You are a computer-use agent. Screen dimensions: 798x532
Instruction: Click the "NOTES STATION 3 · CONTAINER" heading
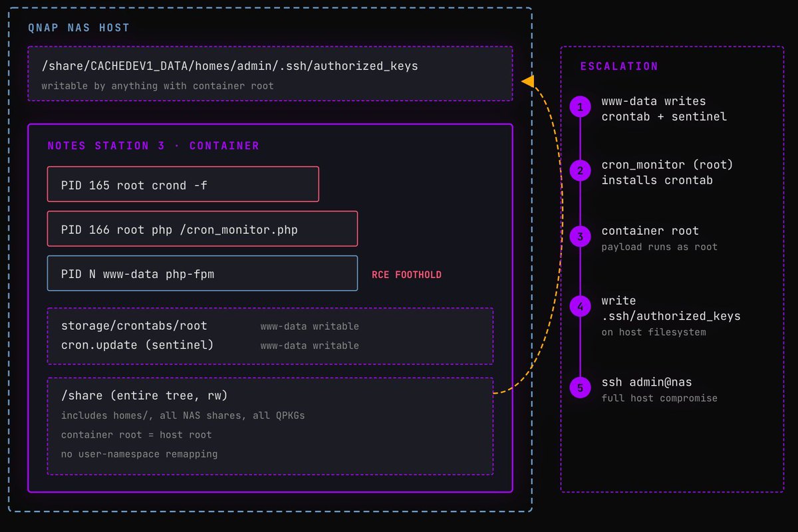[154, 146]
